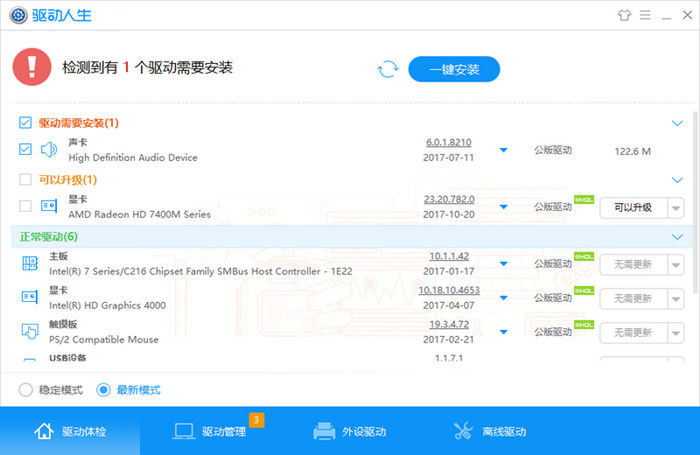The image size is (700, 455).
Task: Select the 稳定模式 radio button
Action: click(x=26, y=390)
